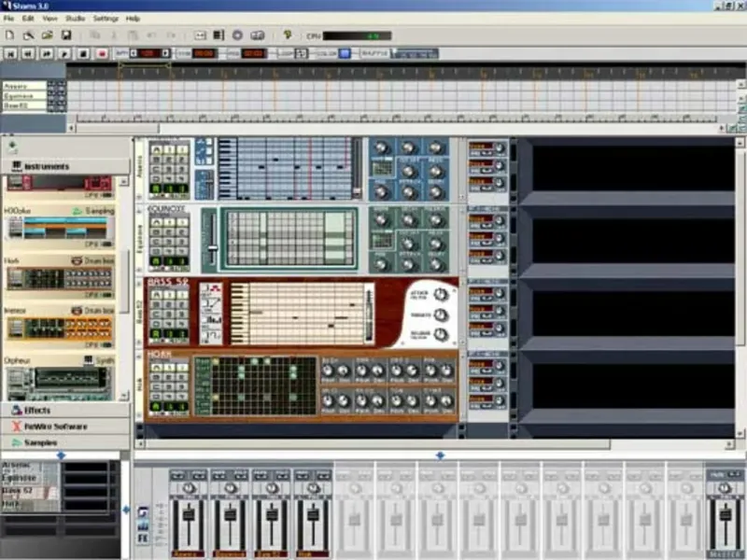Image resolution: width=747 pixels, height=560 pixels.
Task: Click the Arsenic mixer channel fader
Action: [189, 515]
